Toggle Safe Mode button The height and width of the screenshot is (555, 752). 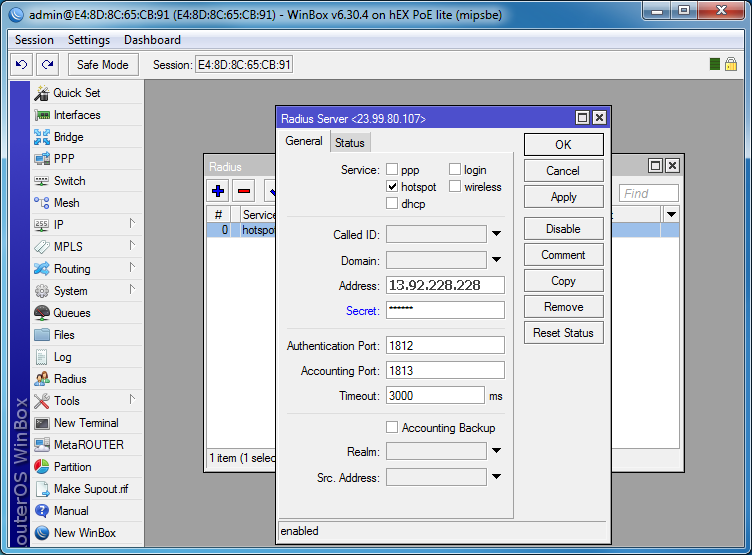click(x=103, y=64)
